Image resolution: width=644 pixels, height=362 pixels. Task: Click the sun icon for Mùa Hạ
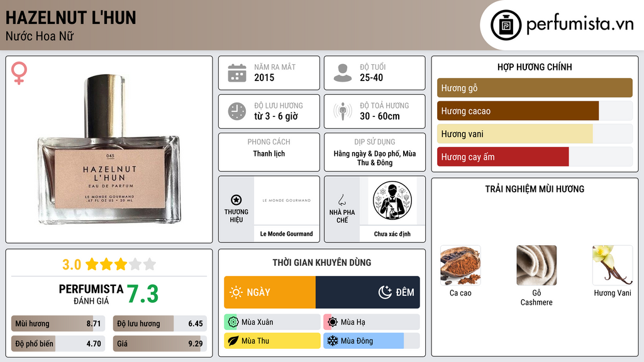pyautogui.click(x=332, y=322)
